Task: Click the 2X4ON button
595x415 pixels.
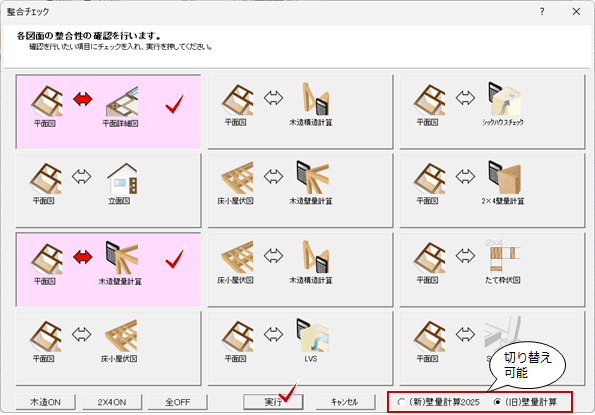Action: [x=112, y=402]
